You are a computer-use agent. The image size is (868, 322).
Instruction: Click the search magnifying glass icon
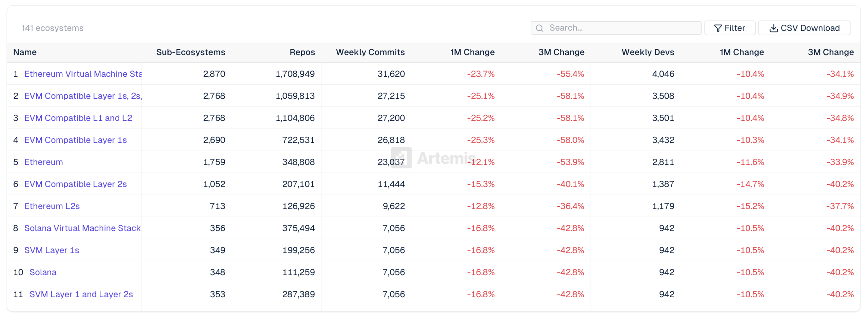pos(539,28)
